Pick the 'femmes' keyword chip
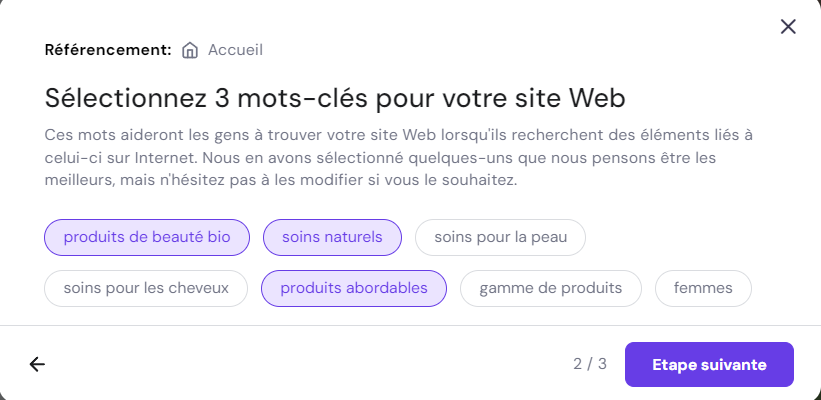The height and width of the screenshot is (400, 821). 703,288
